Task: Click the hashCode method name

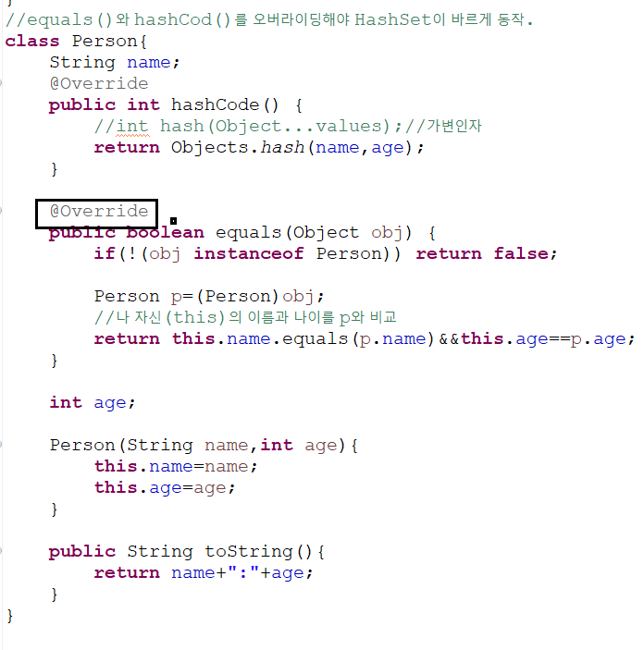Action: click(215, 104)
